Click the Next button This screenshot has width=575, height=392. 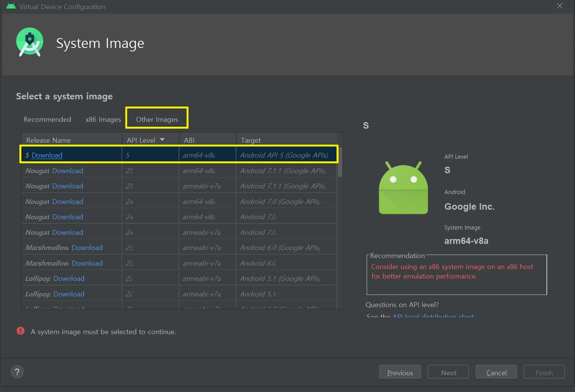(x=448, y=372)
